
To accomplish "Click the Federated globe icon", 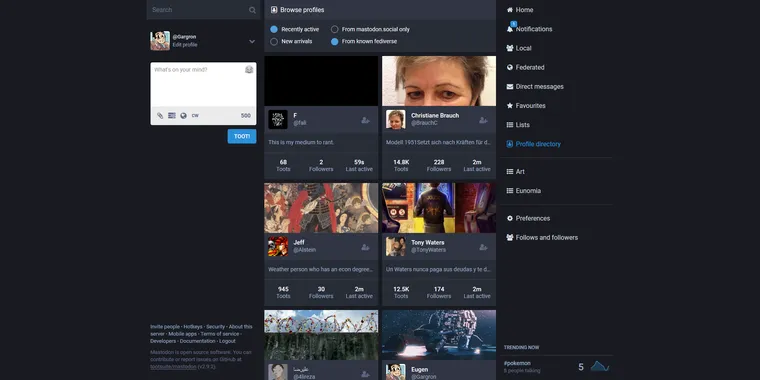I will (510, 67).
